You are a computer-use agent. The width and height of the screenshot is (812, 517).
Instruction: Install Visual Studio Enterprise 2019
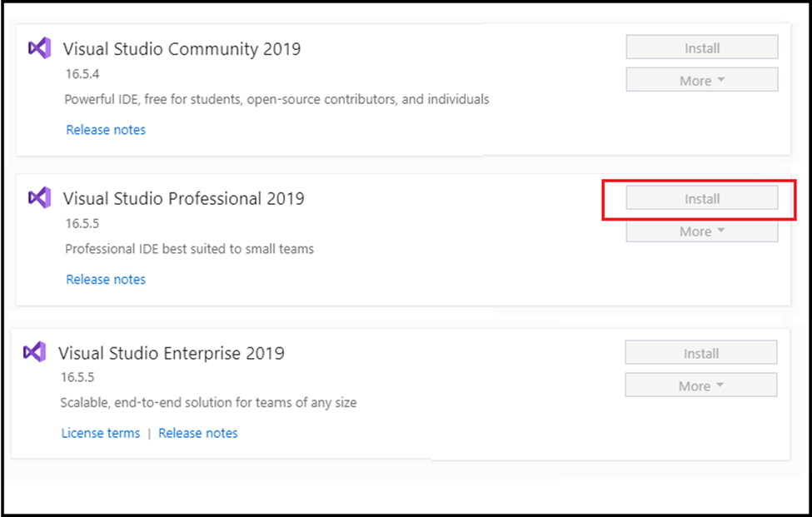[x=700, y=352]
